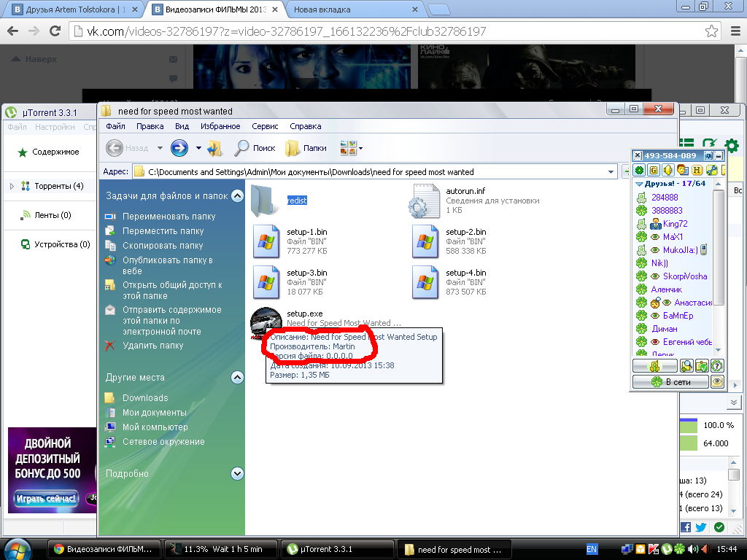Go up one folder level in Explorer

[x=215, y=148]
